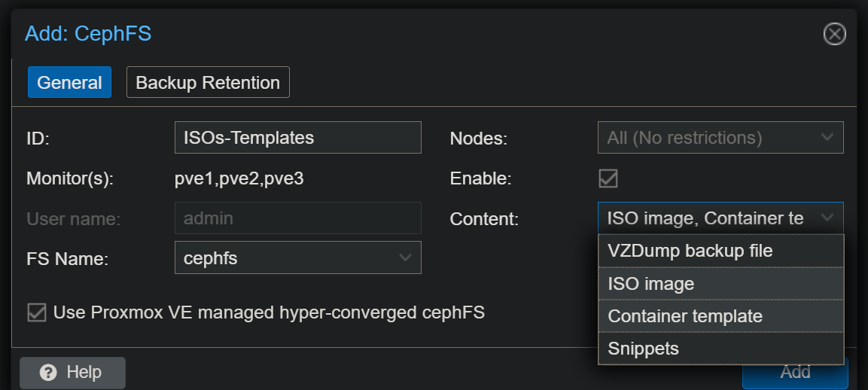Deselect Container template content option
868x390 pixels.
(x=720, y=315)
